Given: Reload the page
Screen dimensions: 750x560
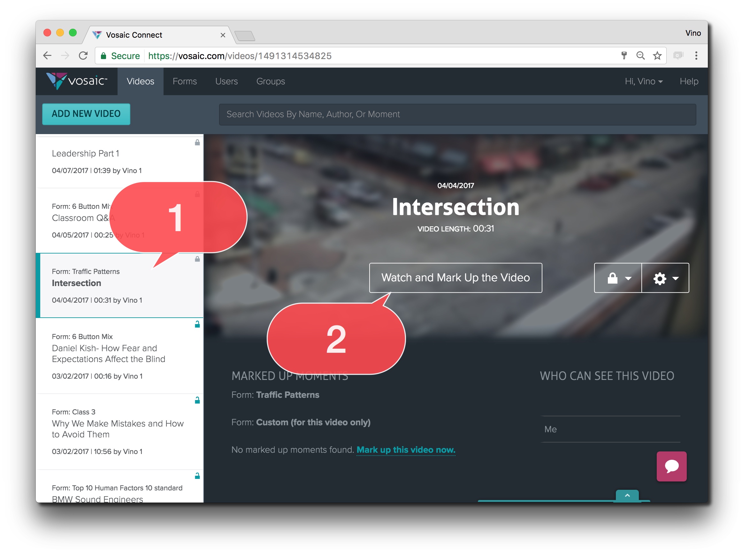Looking at the screenshot, I should click(x=83, y=56).
